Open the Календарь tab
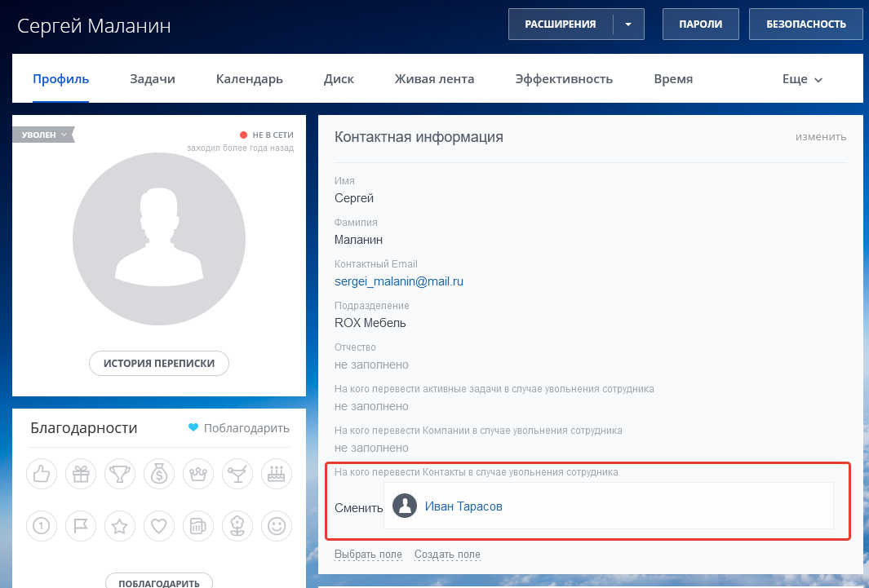This screenshot has width=869, height=588. tap(249, 79)
